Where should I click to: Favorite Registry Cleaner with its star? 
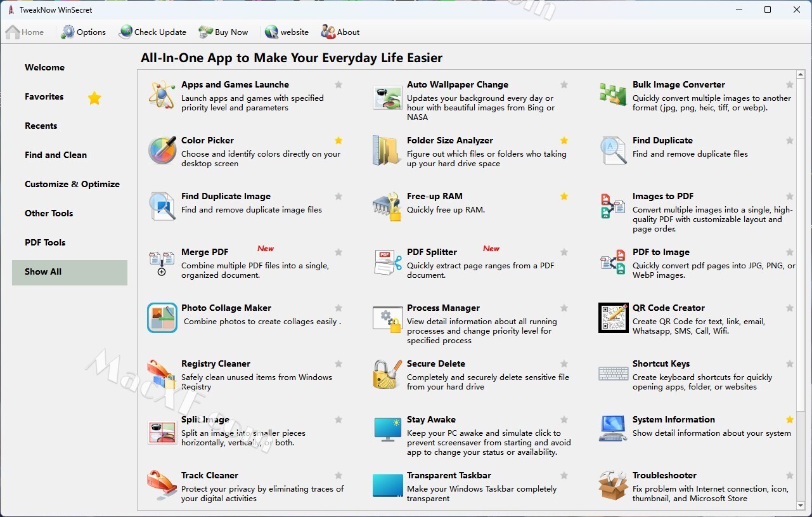coord(338,363)
